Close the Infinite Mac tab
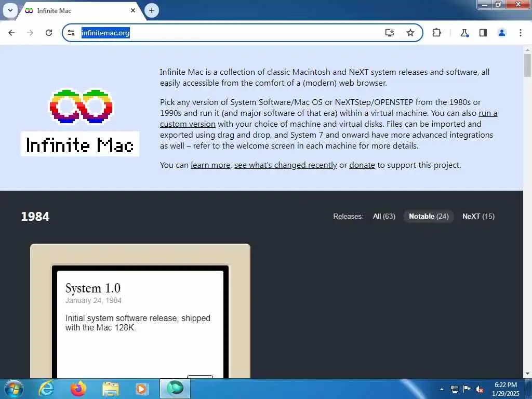This screenshot has width=532, height=399. pos(133,10)
